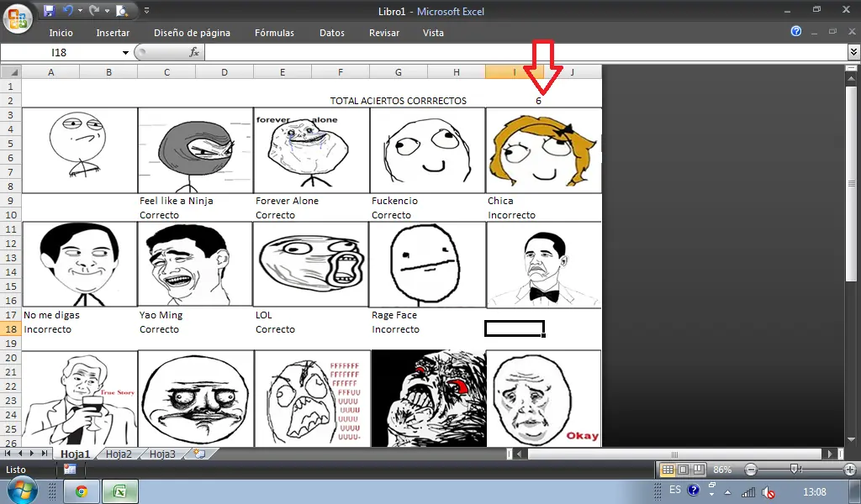Open the Fórmulas ribbon tab
861x504 pixels.
tap(274, 33)
